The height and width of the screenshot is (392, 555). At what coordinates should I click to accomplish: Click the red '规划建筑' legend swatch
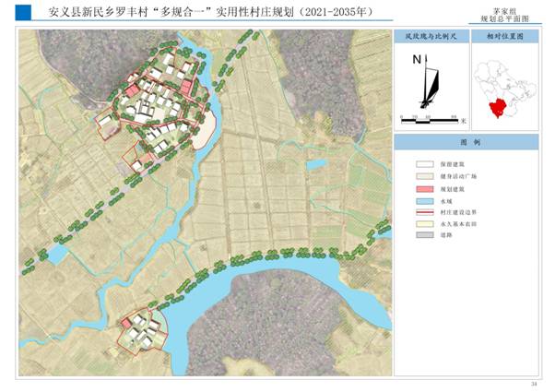click(x=425, y=189)
